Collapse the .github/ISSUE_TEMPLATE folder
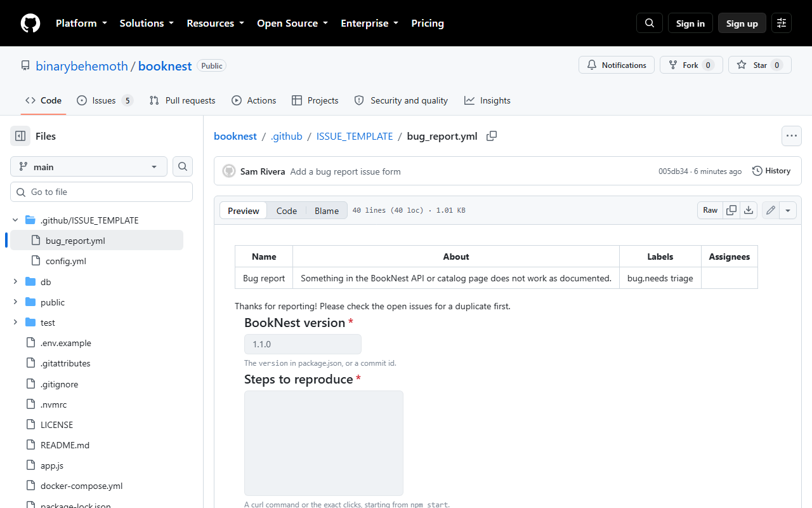 (16, 220)
